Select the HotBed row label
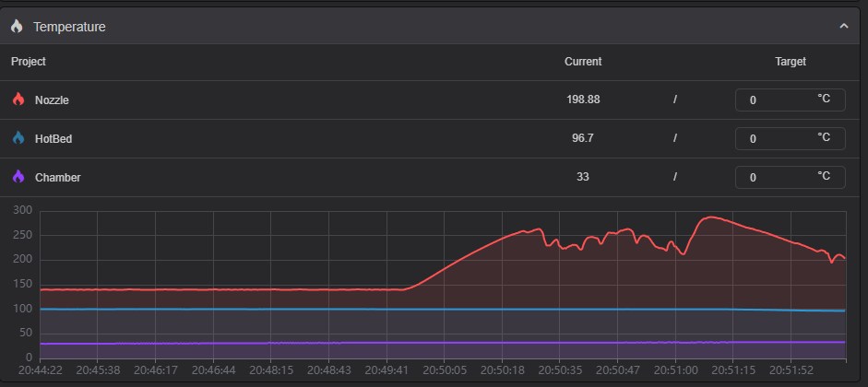This screenshot has width=868, height=387. pos(53,138)
